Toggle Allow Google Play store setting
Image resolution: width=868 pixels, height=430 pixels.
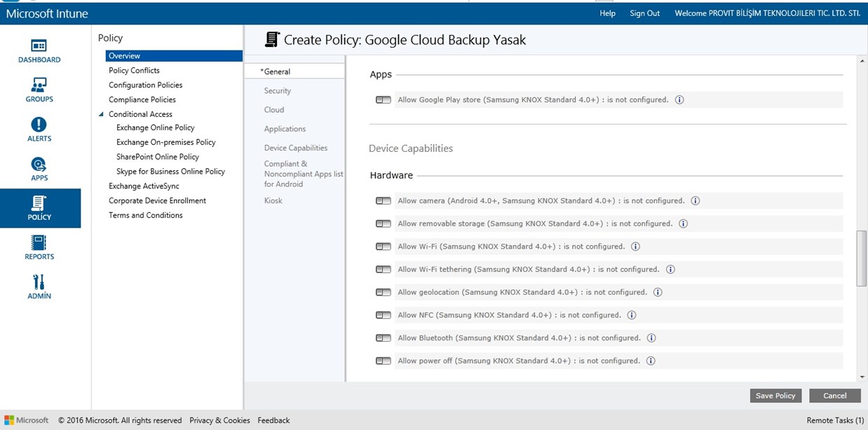tap(383, 100)
